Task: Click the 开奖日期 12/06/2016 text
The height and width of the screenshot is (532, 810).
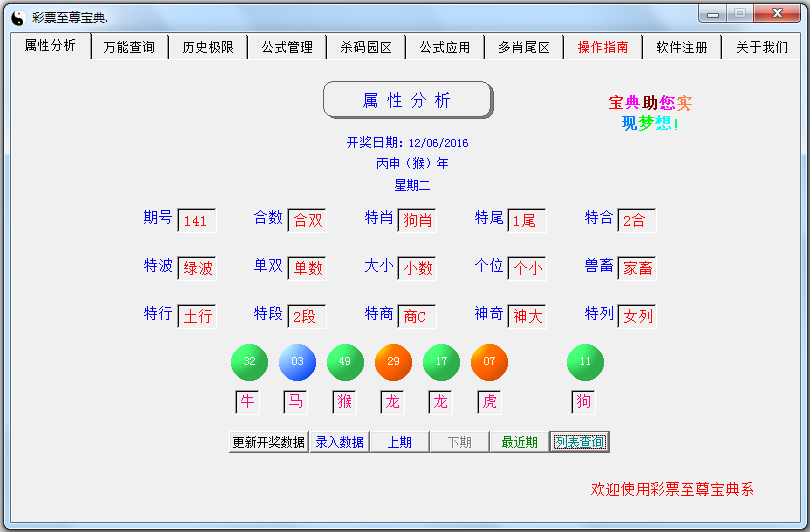Action: (408, 143)
